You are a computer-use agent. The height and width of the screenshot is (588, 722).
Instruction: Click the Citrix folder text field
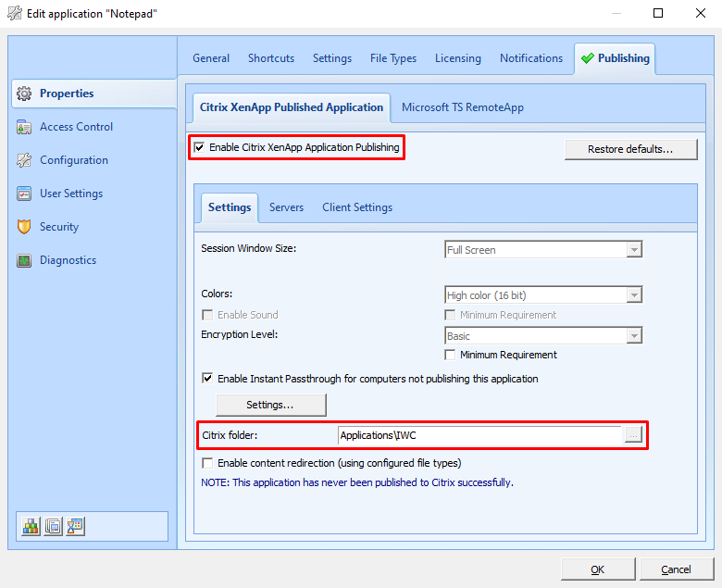pyautogui.click(x=479, y=435)
